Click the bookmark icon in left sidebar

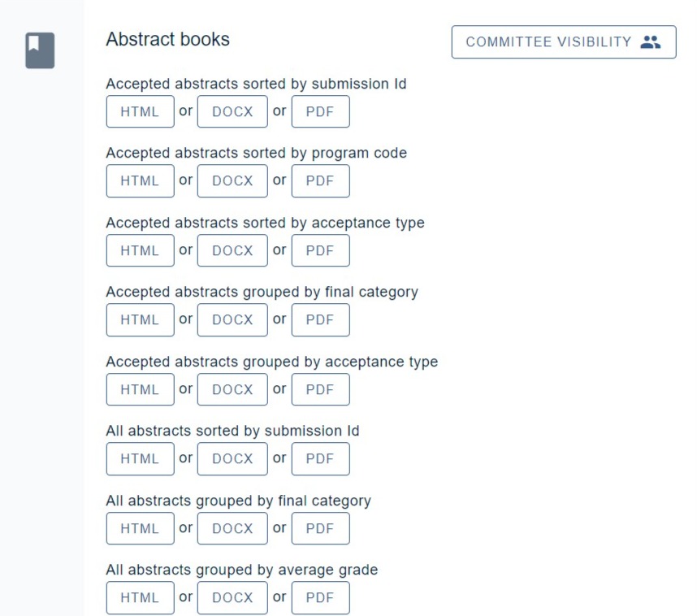pos(40,50)
